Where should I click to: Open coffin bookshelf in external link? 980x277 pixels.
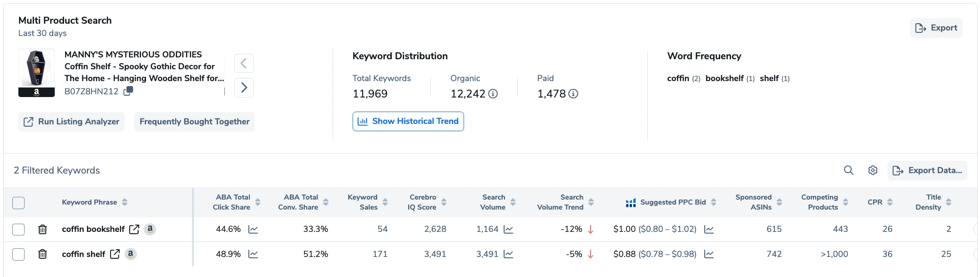point(134,229)
